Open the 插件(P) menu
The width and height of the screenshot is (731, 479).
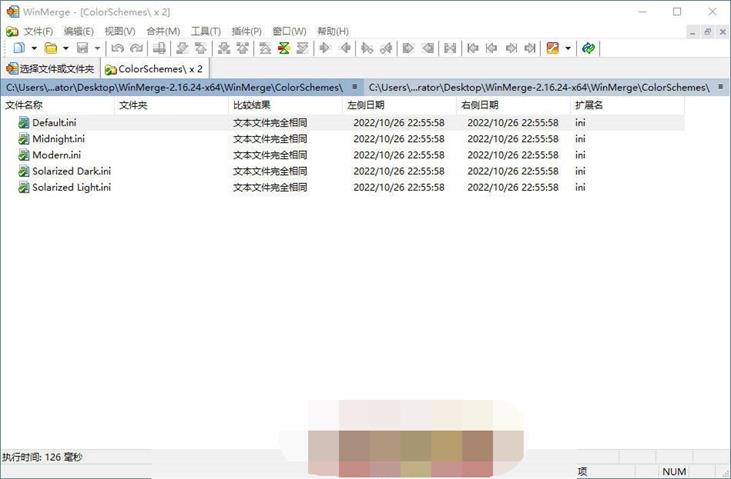pyautogui.click(x=247, y=31)
